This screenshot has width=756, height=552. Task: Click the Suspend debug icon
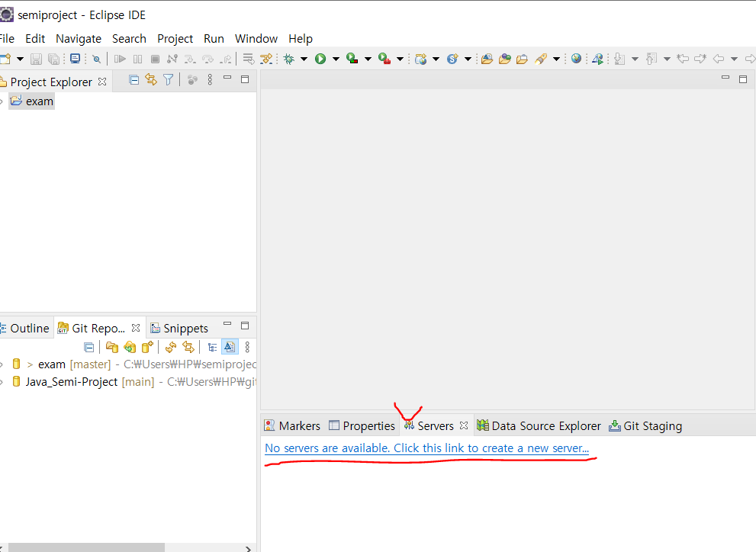[137, 59]
